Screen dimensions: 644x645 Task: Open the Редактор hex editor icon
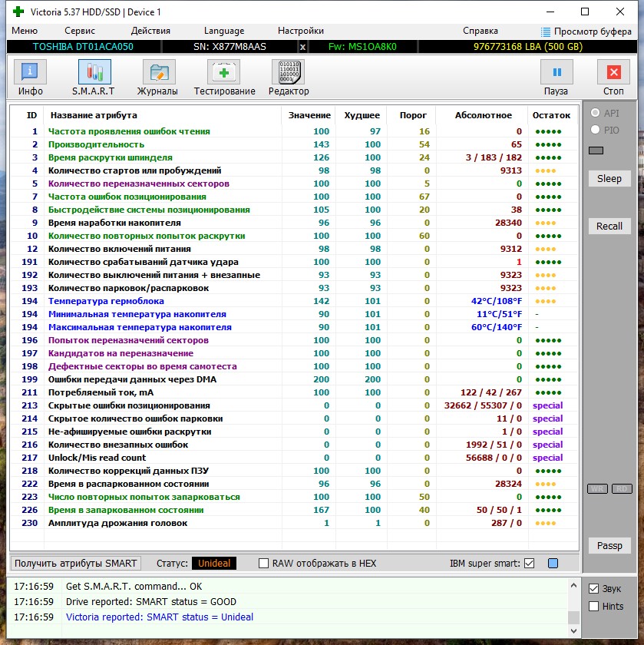(289, 72)
